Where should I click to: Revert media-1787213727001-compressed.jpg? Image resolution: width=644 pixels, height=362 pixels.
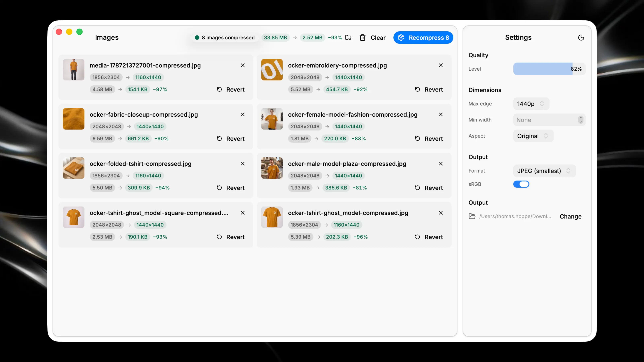230,89
